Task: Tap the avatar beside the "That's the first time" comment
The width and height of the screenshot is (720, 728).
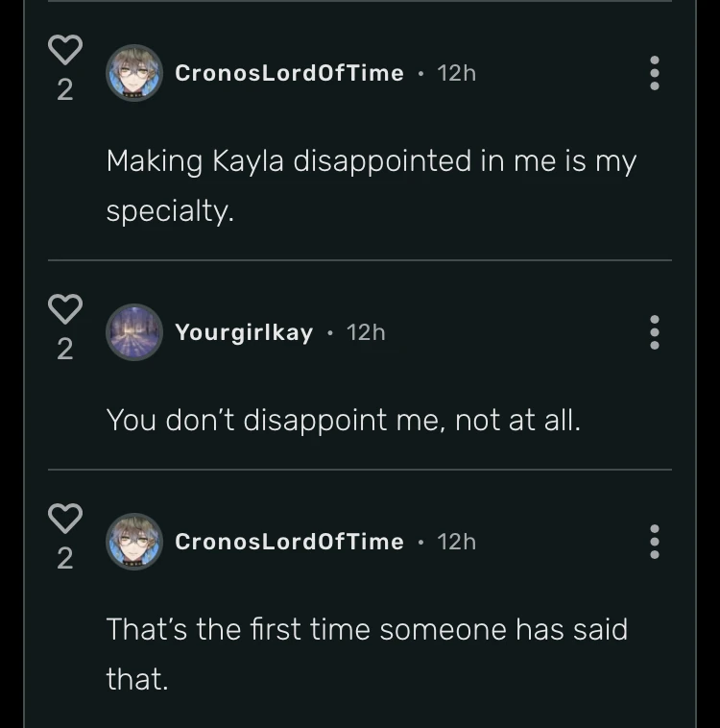Action: pos(133,542)
